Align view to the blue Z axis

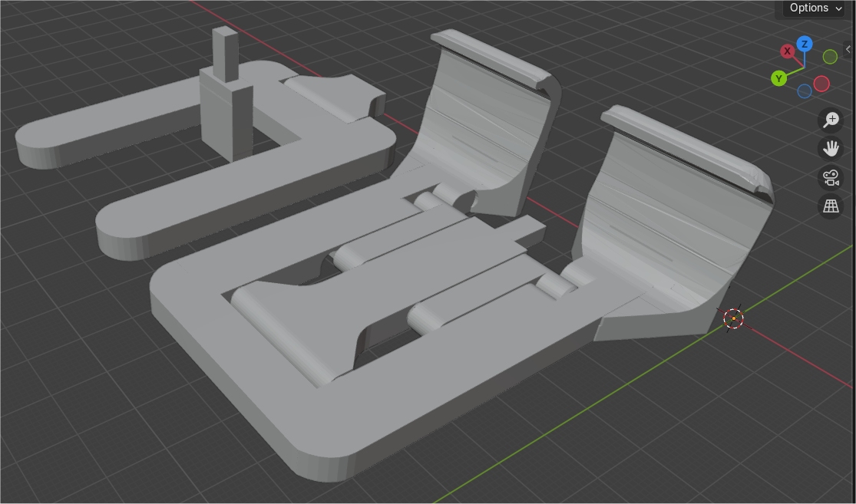tap(804, 44)
